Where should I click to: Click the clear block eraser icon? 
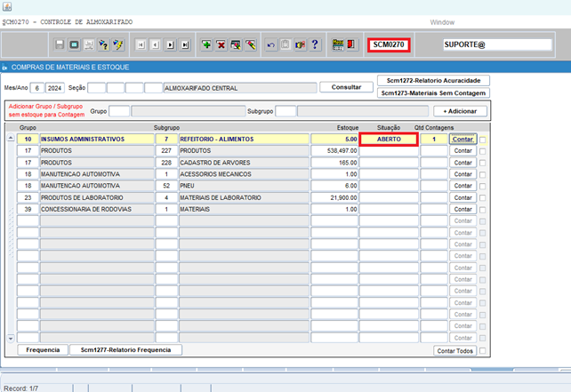(236, 44)
